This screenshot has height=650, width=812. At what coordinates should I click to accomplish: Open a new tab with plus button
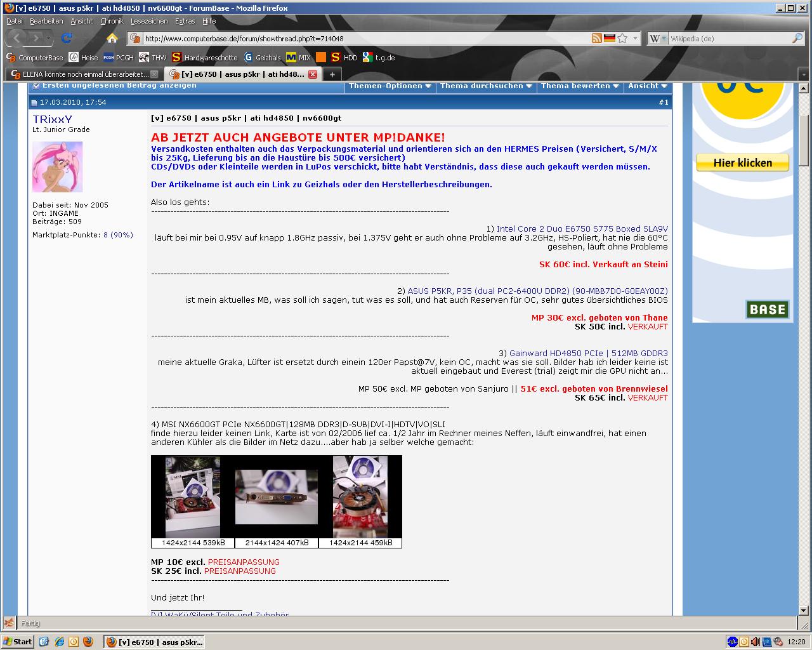coord(331,74)
